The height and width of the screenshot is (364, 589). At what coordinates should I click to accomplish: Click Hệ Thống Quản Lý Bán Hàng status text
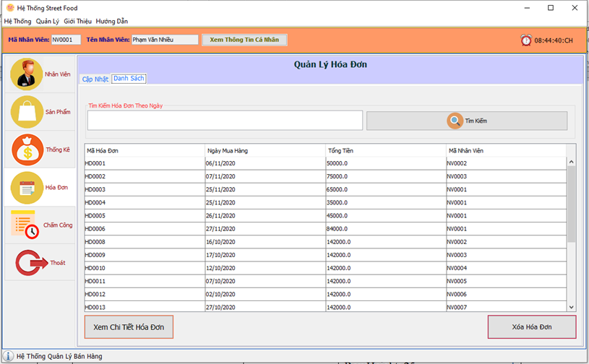(x=59, y=356)
